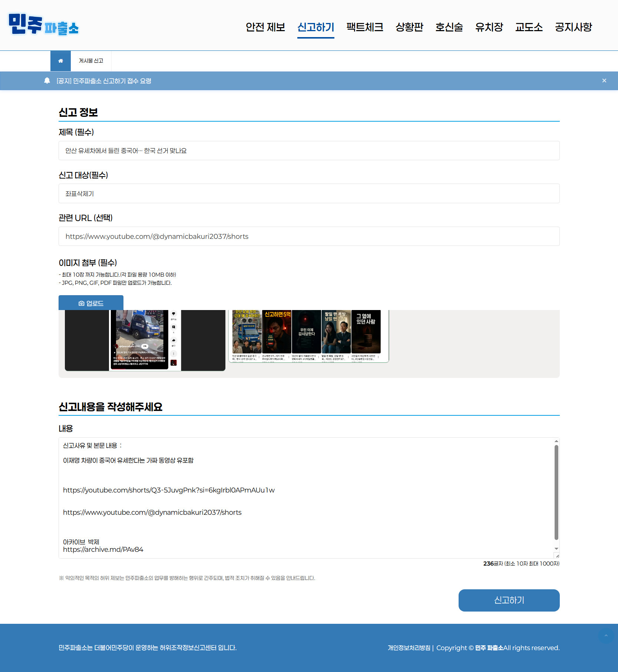This screenshot has height=672, width=618.
Task: Focus the 관련 URL input field
Action: (x=309, y=236)
